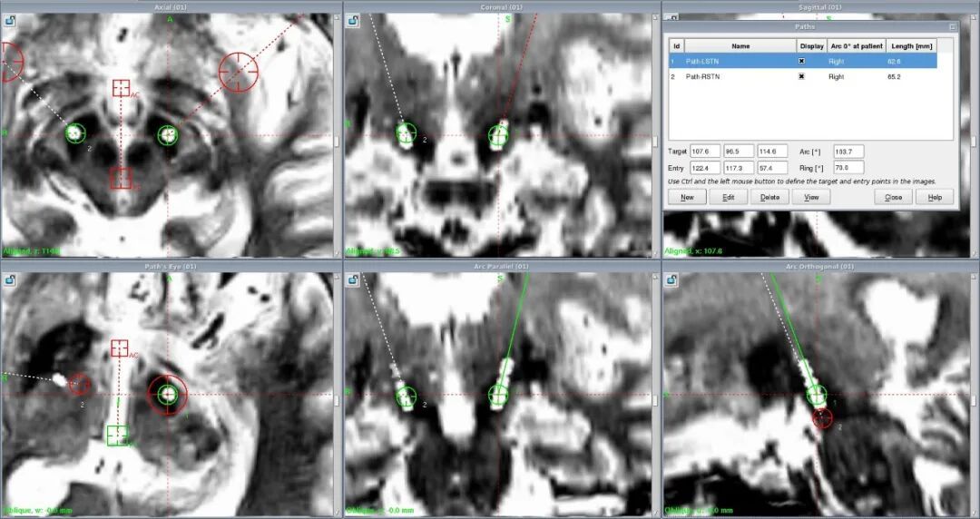980x519 pixels.
Task: Click the first Entry coordinate field 122.4
Action: click(x=705, y=168)
